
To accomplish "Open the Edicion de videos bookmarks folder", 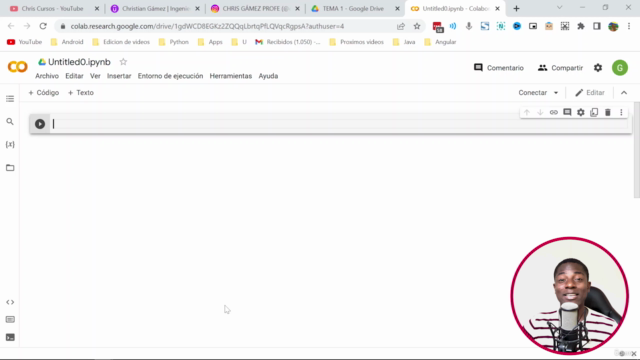I will [121, 42].
